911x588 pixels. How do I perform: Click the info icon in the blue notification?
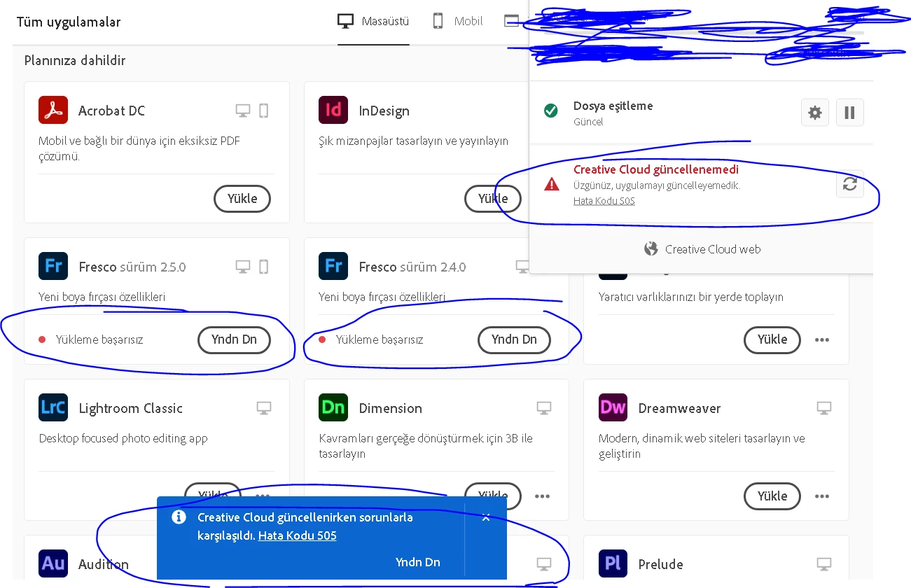click(x=179, y=517)
